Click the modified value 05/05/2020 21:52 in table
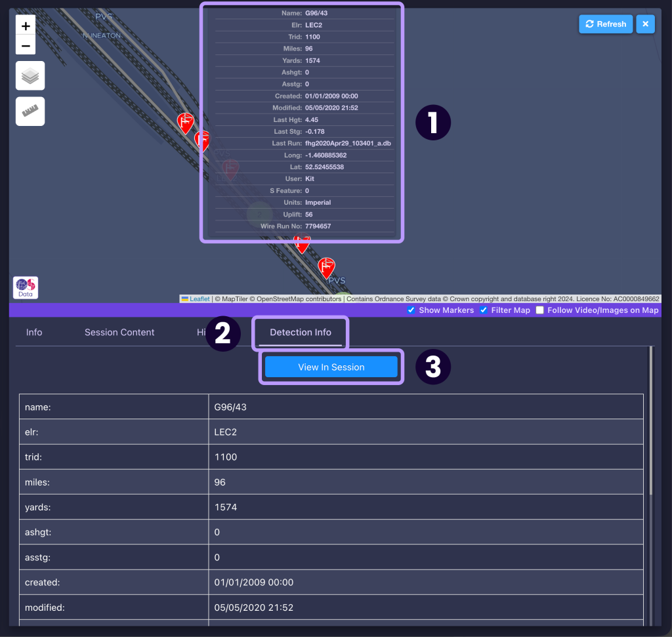The image size is (672, 637). pyautogui.click(x=254, y=607)
